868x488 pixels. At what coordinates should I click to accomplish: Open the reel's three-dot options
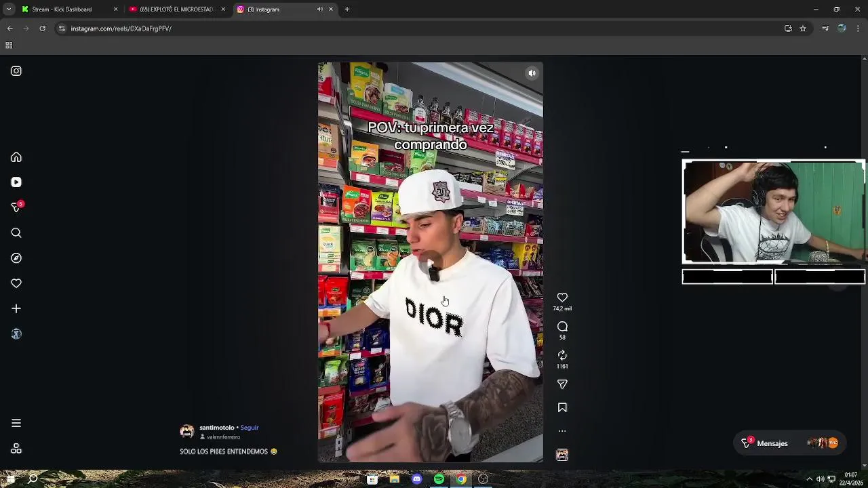[562, 431]
